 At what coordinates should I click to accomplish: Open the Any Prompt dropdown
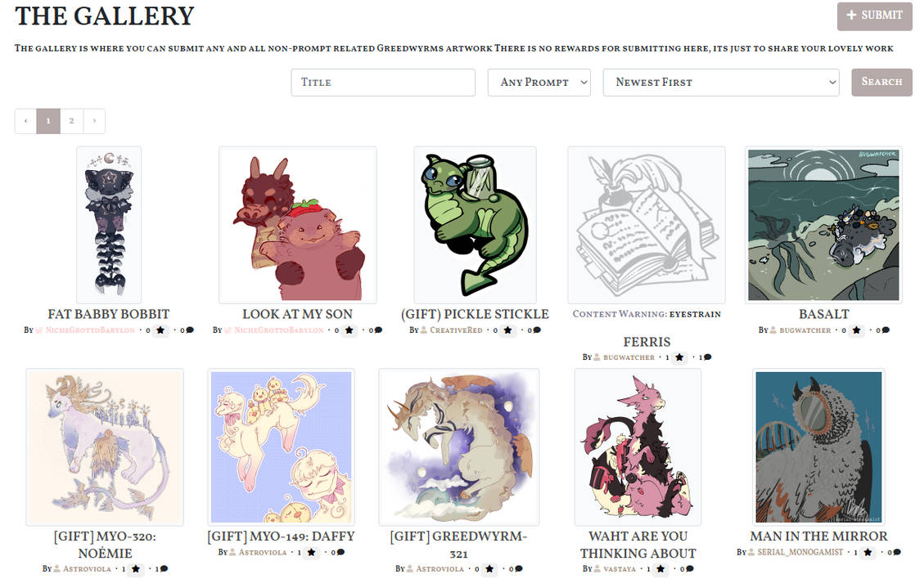[x=539, y=83]
